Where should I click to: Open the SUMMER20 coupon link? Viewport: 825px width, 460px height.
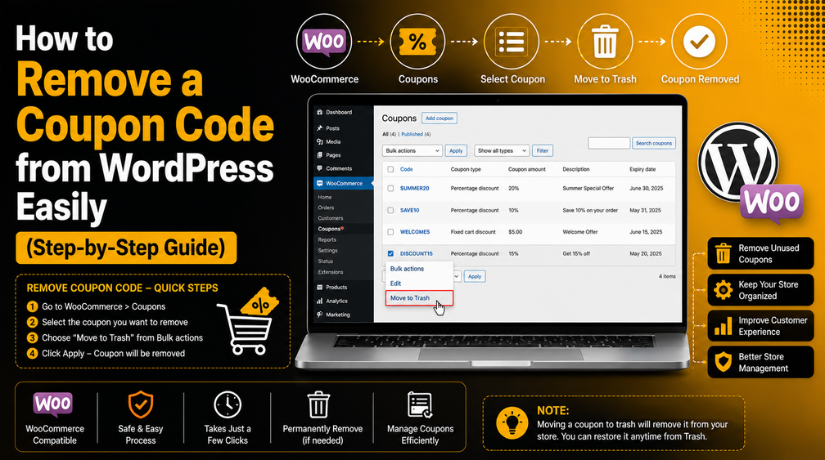[415, 188]
